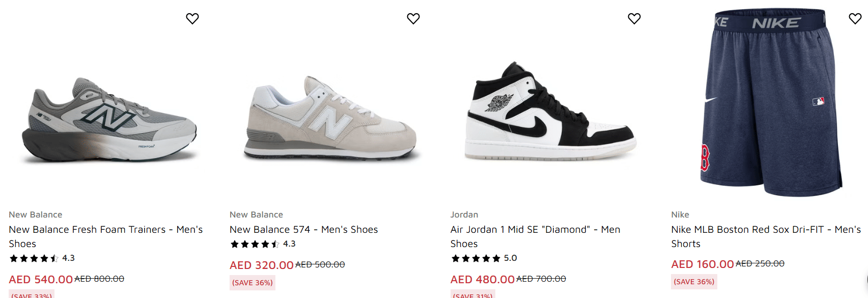The height and width of the screenshot is (298, 868).
Task: Click "New Balance 574 - Men's Shoes" title
Action: tap(303, 230)
